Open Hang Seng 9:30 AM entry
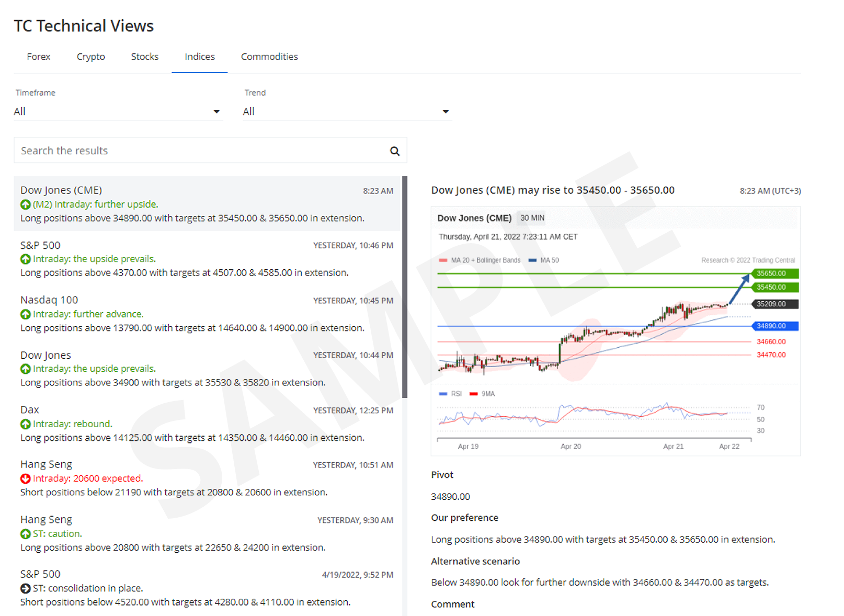The image size is (844, 616). (207, 533)
